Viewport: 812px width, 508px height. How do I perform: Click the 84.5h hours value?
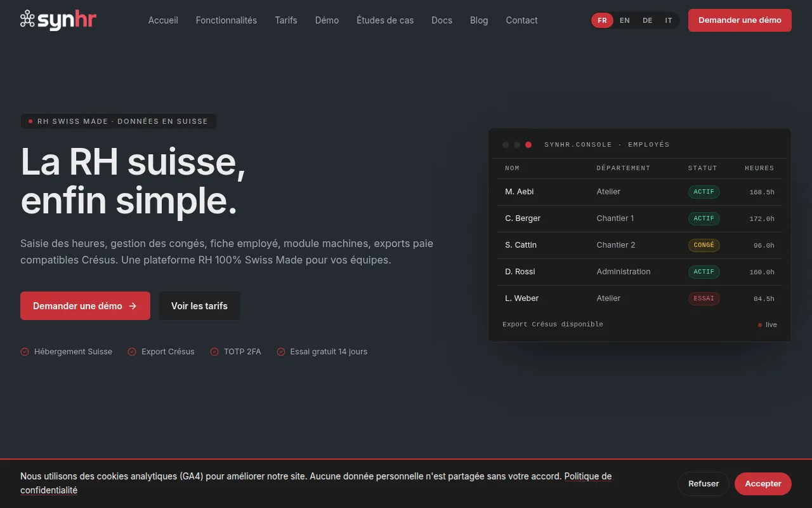click(x=764, y=299)
